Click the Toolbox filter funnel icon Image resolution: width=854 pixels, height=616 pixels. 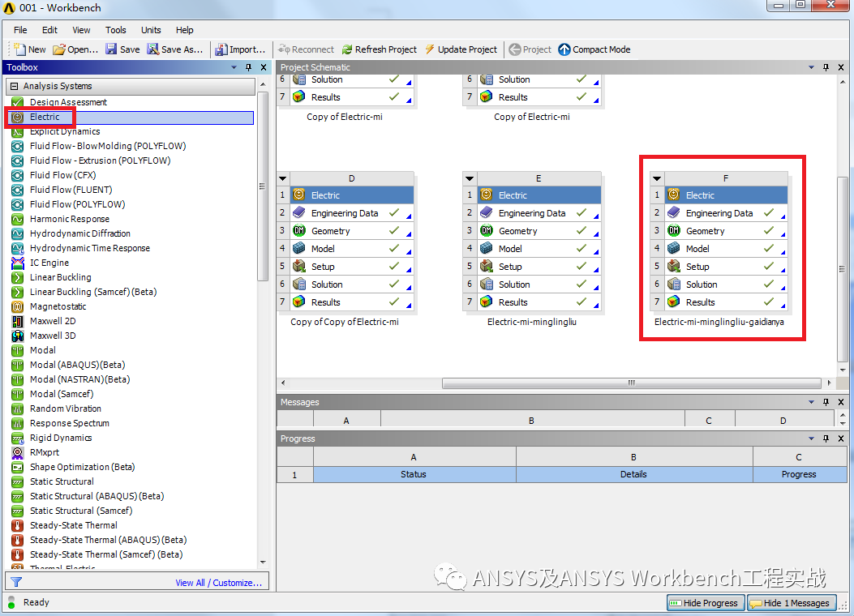tap(16, 582)
